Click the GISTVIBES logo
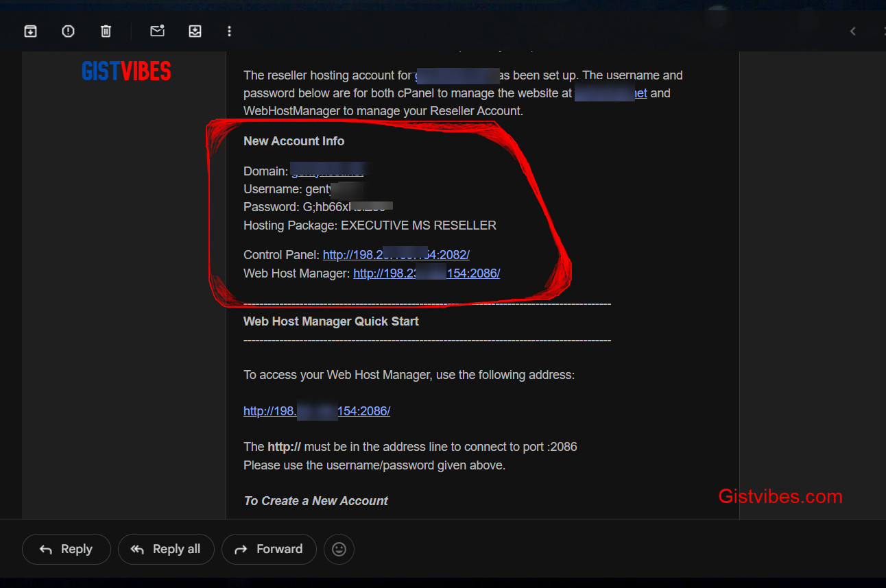The height and width of the screenshot is (588, 886). click(x=126, y=71)
